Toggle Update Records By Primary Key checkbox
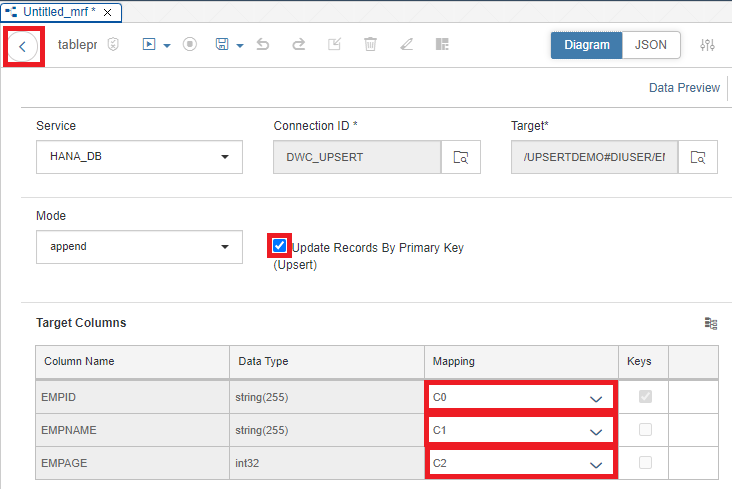 point(279,246)
